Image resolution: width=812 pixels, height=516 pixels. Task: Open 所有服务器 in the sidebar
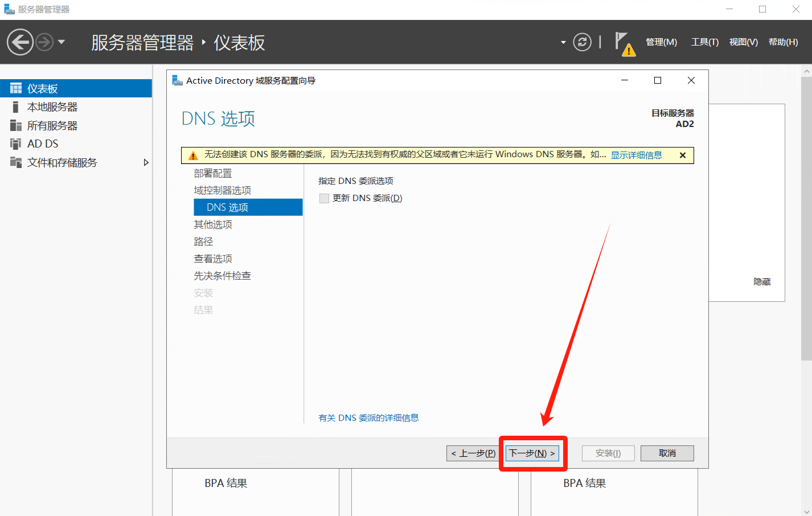point(52,126)
